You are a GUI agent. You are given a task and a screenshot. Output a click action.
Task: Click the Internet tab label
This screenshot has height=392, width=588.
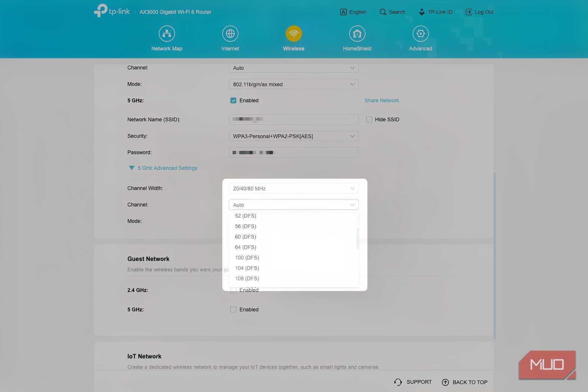point(230,49)
